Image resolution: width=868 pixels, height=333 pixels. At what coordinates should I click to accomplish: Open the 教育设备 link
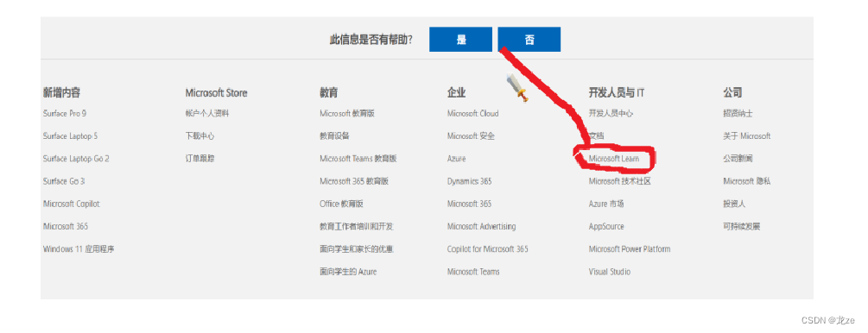[x=334, y=136]
